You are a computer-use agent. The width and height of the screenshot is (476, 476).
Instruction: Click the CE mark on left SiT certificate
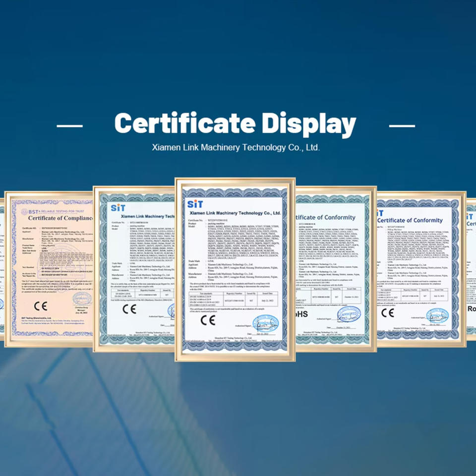coord(129,309)
